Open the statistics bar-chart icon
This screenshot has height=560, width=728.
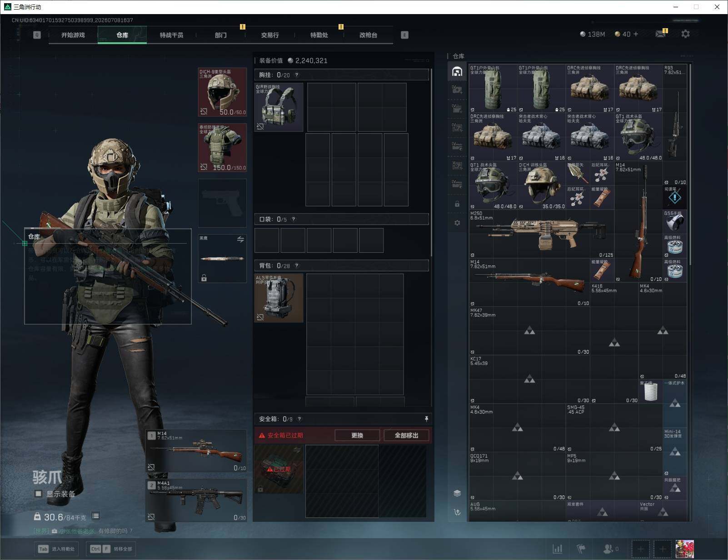point(557,549)
